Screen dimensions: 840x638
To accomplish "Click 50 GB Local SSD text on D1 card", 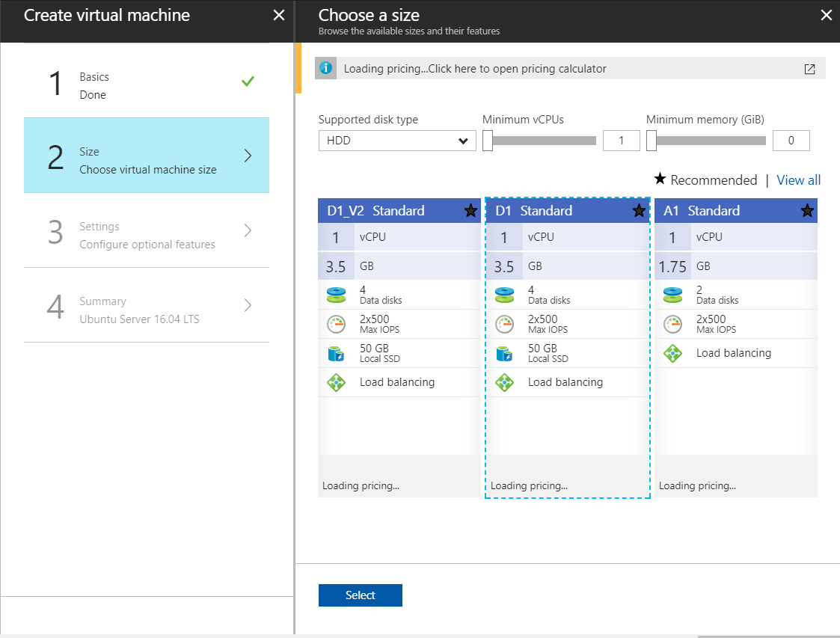I will pos(548,353).
